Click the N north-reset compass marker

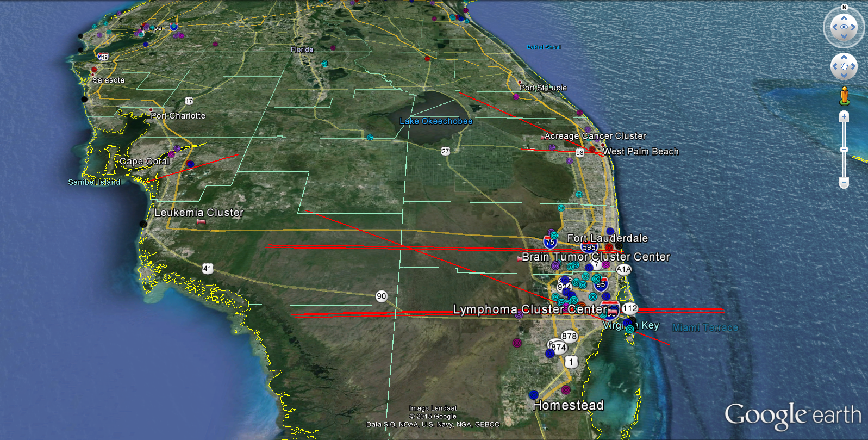844,7
